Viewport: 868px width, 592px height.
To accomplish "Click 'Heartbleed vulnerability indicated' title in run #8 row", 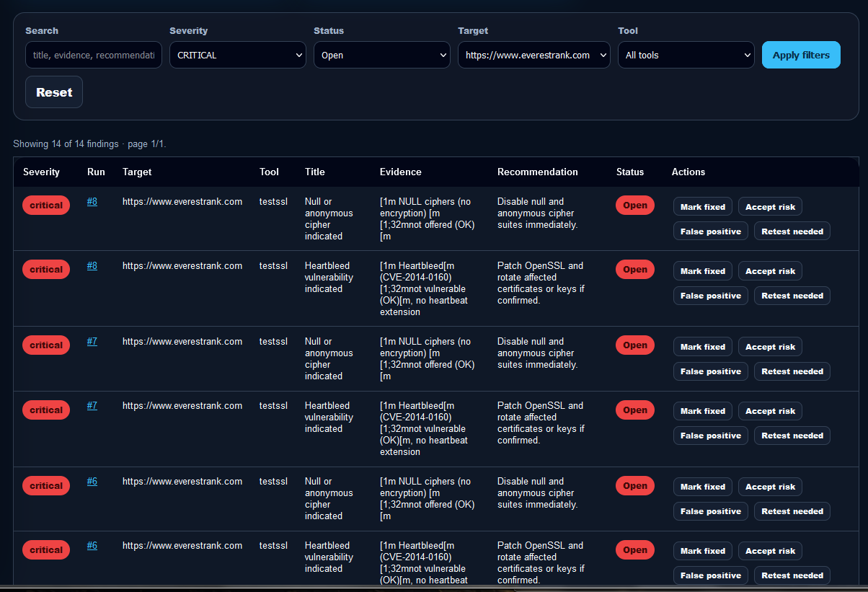I will pos(329,278).
